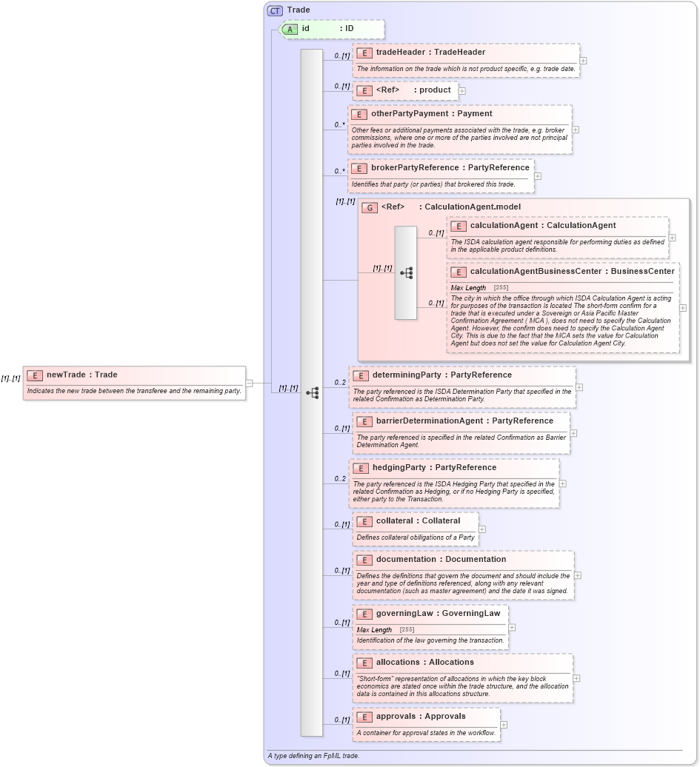Expand the allocations element
The height and width of the screenshot is (767, 700).
[x=576, y=678]
